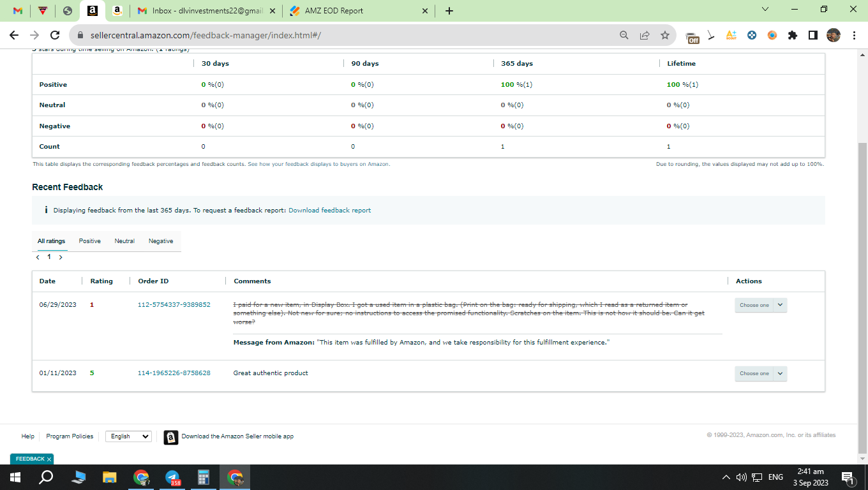Close the AMZ EOD Report tab
868x490 pixels.
(425, 11)
